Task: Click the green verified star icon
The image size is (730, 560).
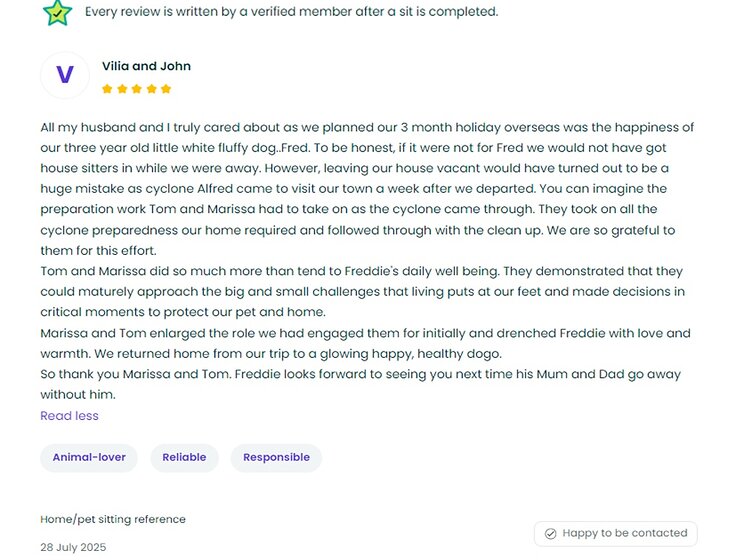Action: coord(57,12)
